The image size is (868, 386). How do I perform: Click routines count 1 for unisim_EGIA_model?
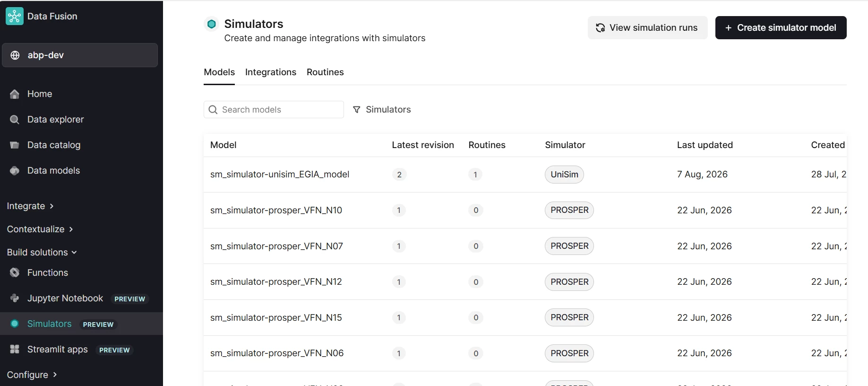click(x=475, y=175)
